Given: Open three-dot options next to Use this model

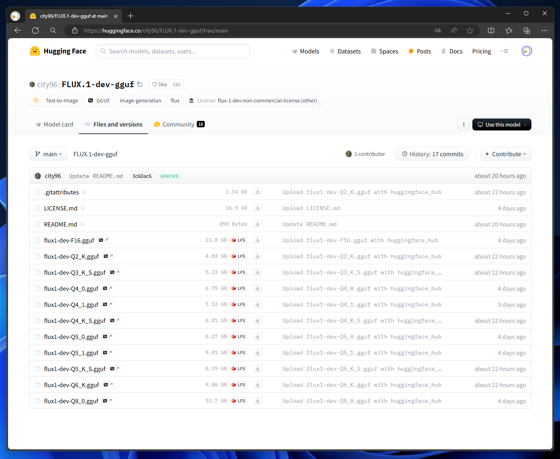Looking at the screenshot, I should [464, 125].
